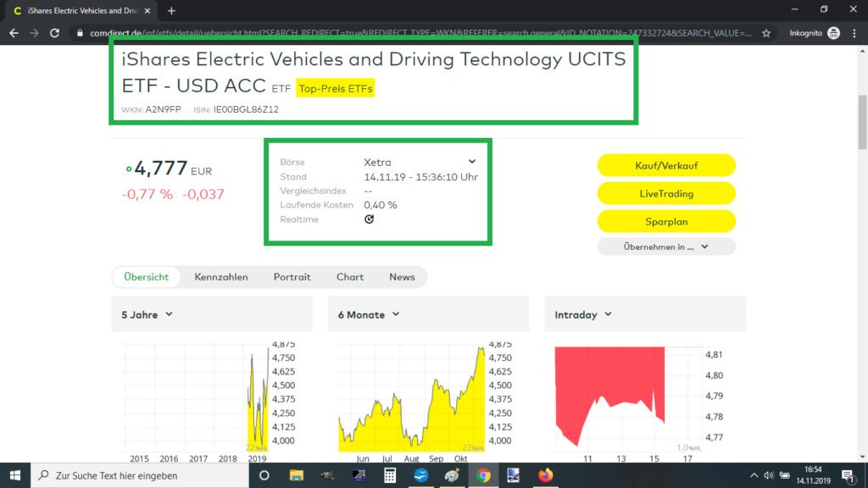This screenshot has width=868, height=488.
Task: Check the battery icon in the tray
Action: click(784, 475)
